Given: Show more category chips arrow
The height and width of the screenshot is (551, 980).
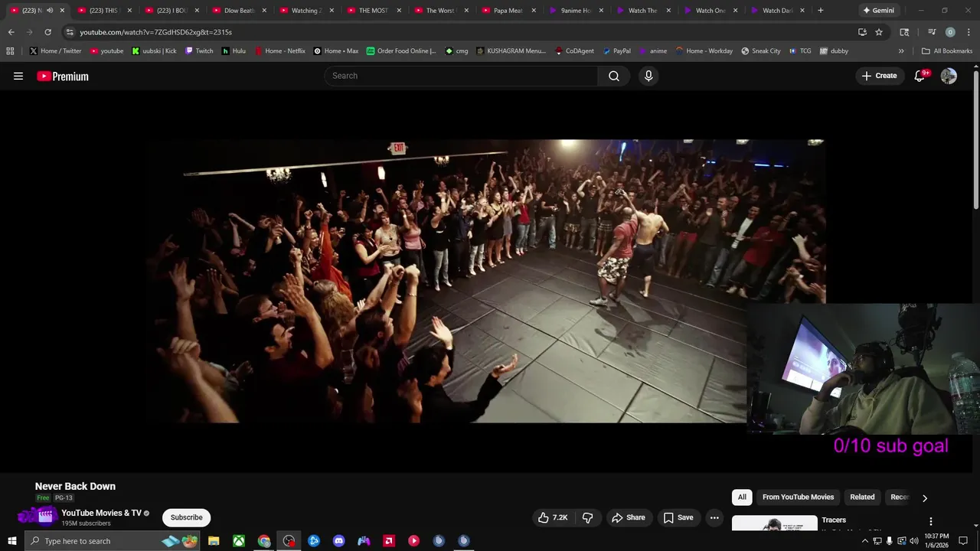Looking at the screenshot, I should (924, 497).
